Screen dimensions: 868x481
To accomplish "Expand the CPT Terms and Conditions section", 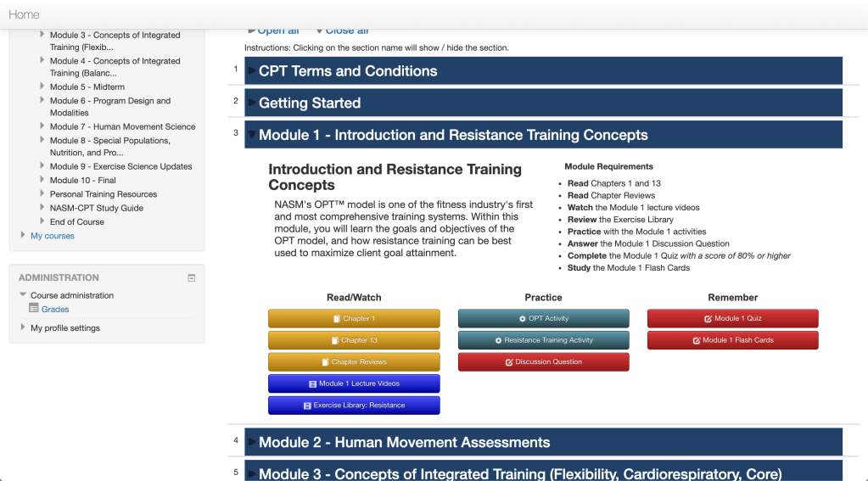I will (348, 71).
